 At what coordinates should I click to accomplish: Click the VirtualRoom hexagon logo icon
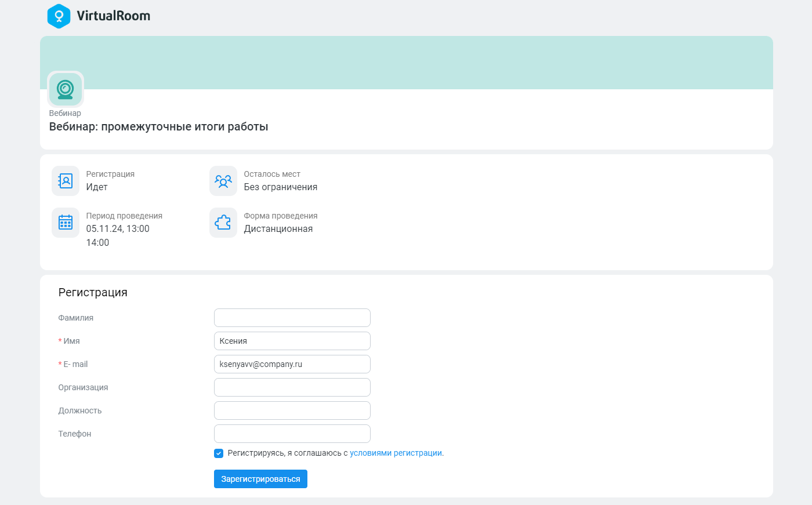tap(59, 16)
